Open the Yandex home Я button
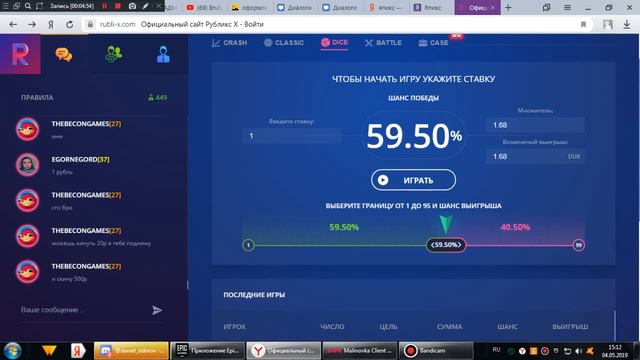 point(51,24)
